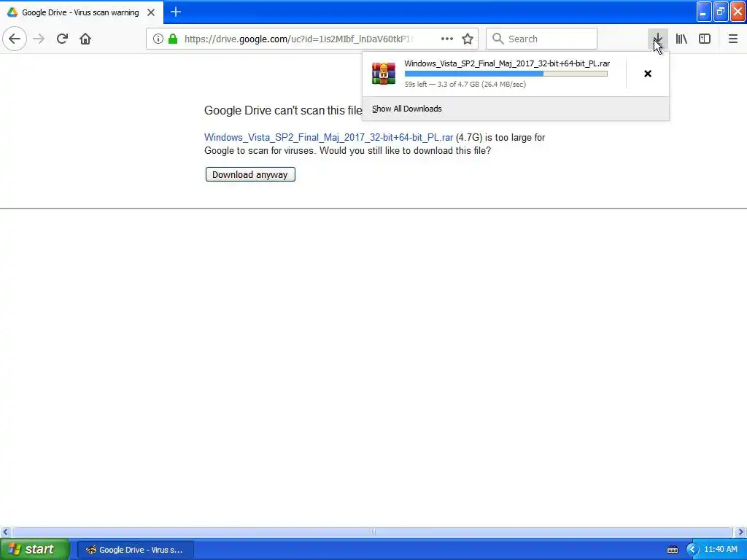Go back to the previous page
This screenshot has height=560, width=747.
click(x=15, y=39)
